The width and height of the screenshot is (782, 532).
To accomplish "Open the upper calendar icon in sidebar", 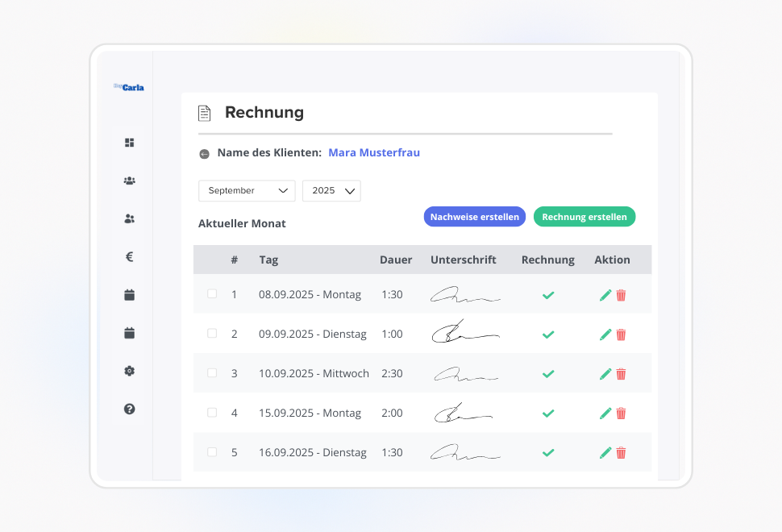I will [x=129, y=295].
